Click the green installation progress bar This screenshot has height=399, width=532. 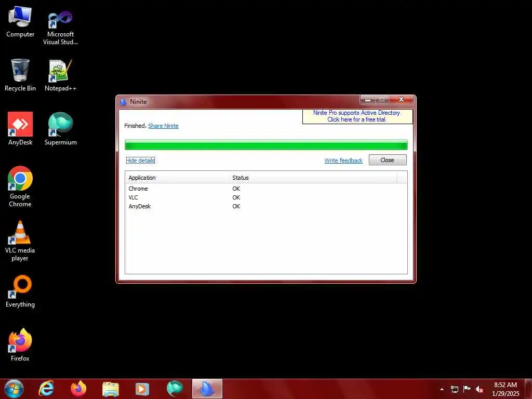click(x=266, y=145)
